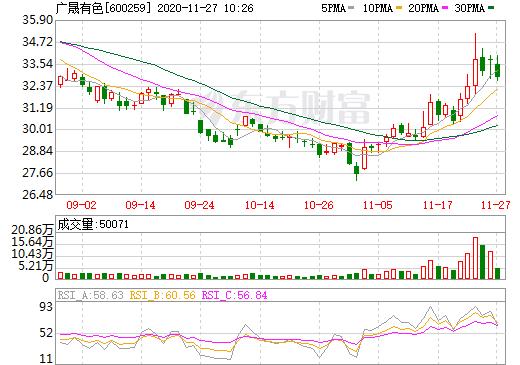The image size is (520, 365).
Task: Click the 10-26 date axis label
Action: pos(319,205)
